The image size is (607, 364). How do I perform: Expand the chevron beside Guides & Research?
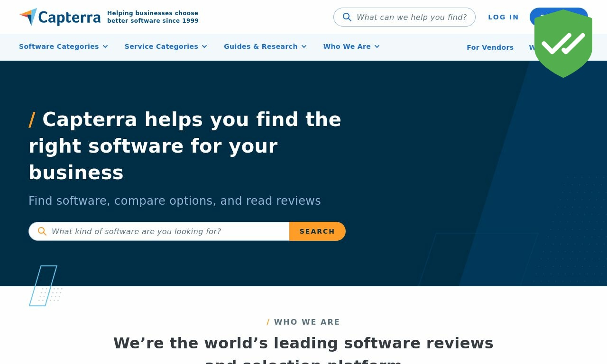click(304, 46)
